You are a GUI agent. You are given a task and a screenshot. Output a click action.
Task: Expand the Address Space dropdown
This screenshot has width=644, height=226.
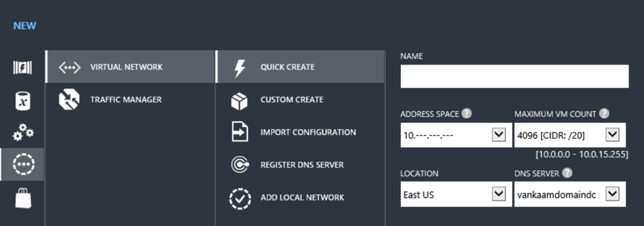pos(499,134)
